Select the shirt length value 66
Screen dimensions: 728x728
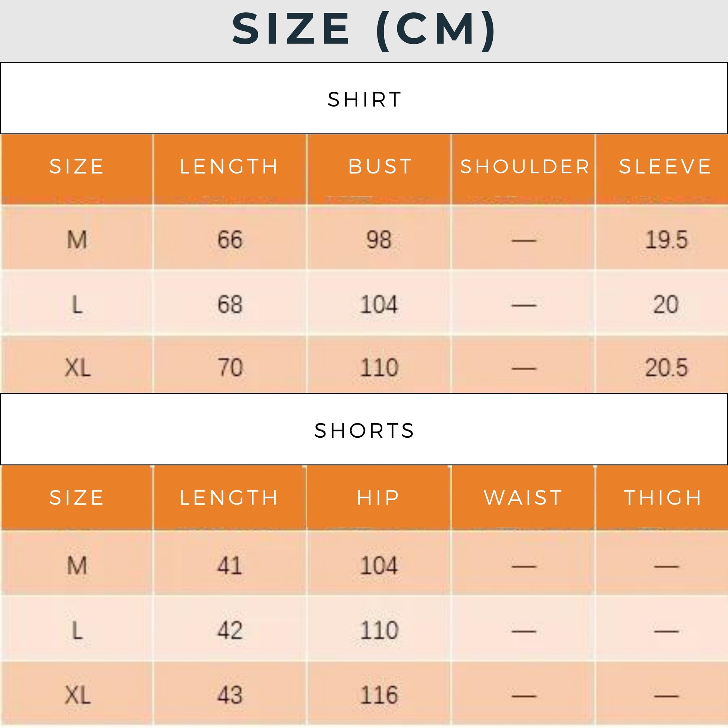[x=230, y=240]
